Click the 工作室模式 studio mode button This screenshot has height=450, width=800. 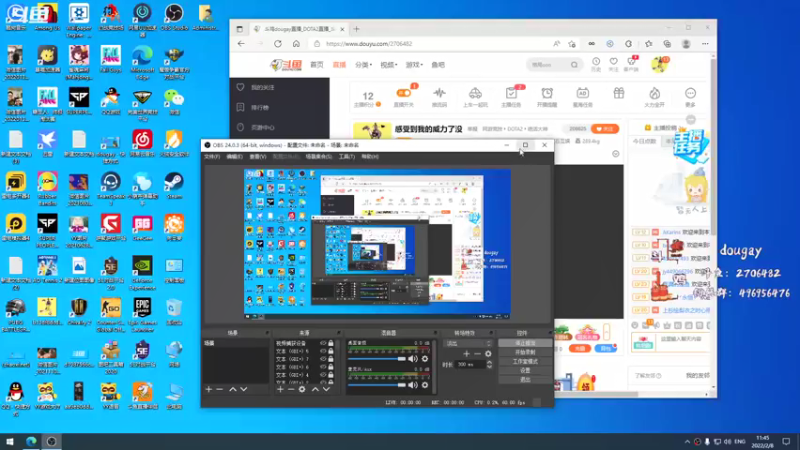click(x=525, y=361)
